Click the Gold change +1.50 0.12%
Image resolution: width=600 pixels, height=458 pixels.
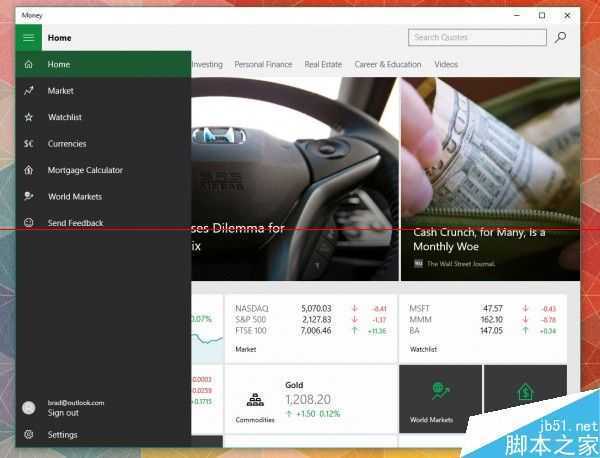(313, 414)
